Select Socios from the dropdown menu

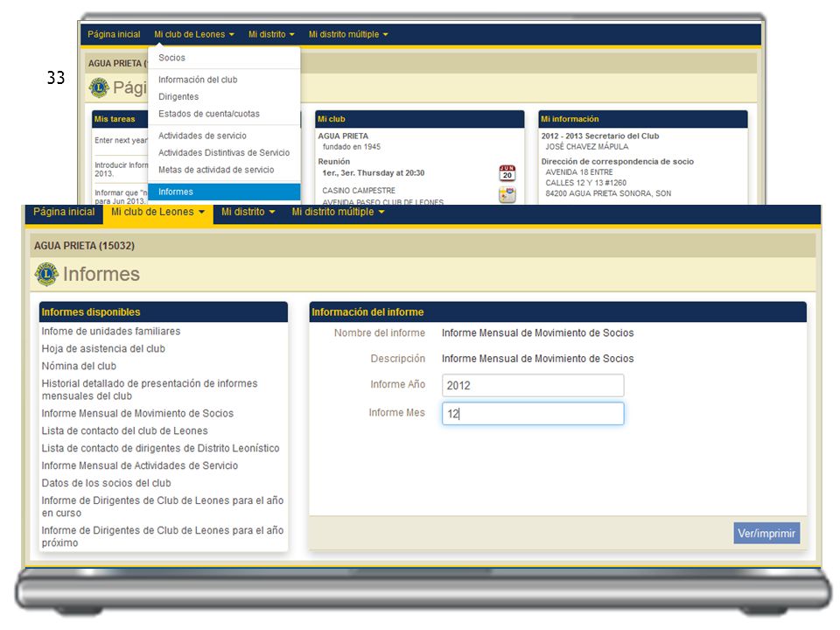tap(224, 58)
